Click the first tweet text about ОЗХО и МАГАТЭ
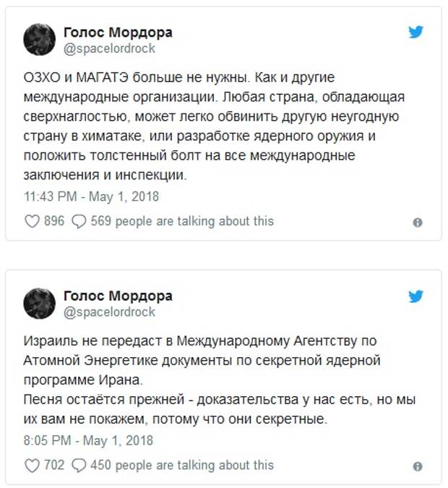The width and height of the screenshot is (448, 488). [x=214, y=126]
